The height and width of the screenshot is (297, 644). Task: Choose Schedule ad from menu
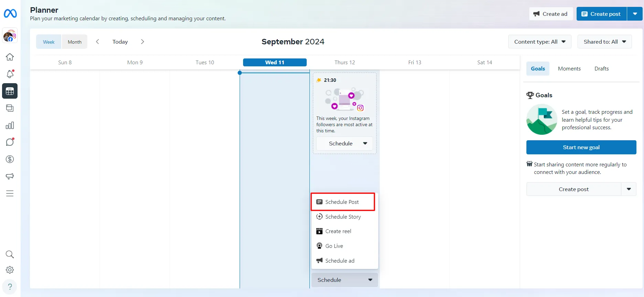click(x=345, y=261)
